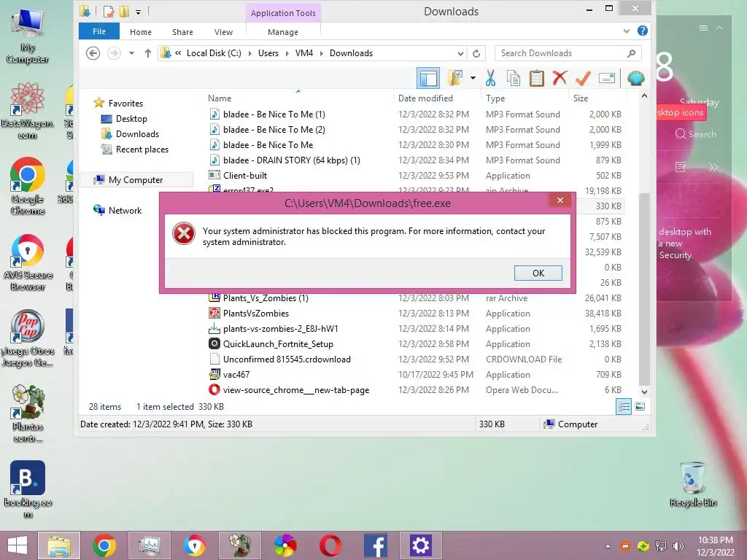The image size is (747, 560).
Task: Open the folder options toolbar icon
Action: (x=455, y=77)
